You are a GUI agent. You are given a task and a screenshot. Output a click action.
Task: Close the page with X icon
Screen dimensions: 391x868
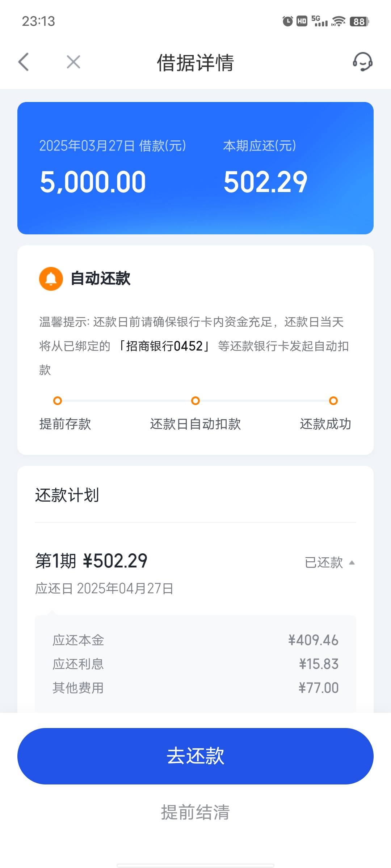tap(73, 62)
